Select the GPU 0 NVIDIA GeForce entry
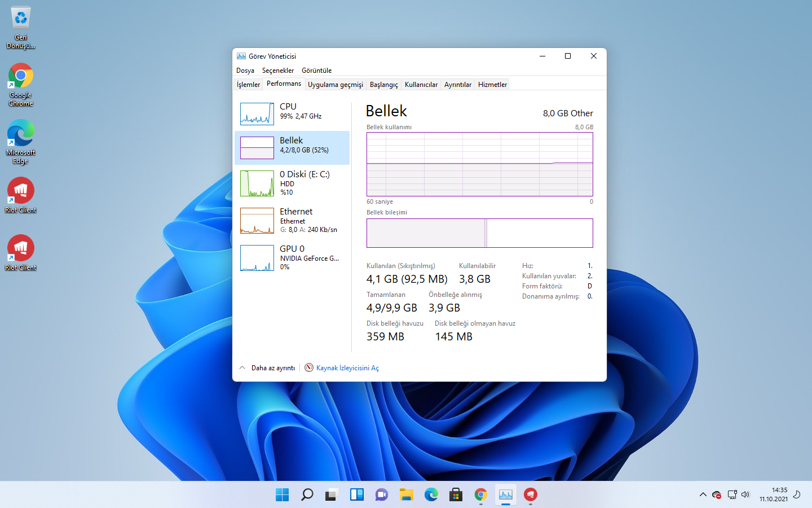The height and width of the screenshot is (508, 812). [x=292, y=258]
